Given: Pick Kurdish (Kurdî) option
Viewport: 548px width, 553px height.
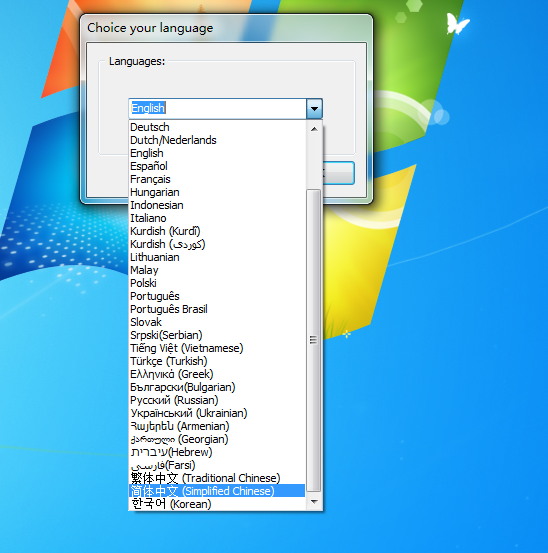Looking at the screenshot, I should coord(217,231).
